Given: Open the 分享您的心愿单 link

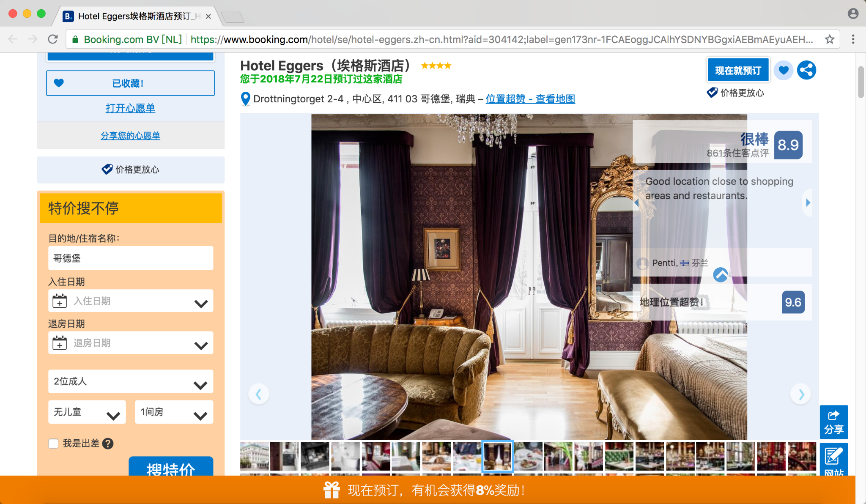Looking at the screenshot, I should pos(130,136).
